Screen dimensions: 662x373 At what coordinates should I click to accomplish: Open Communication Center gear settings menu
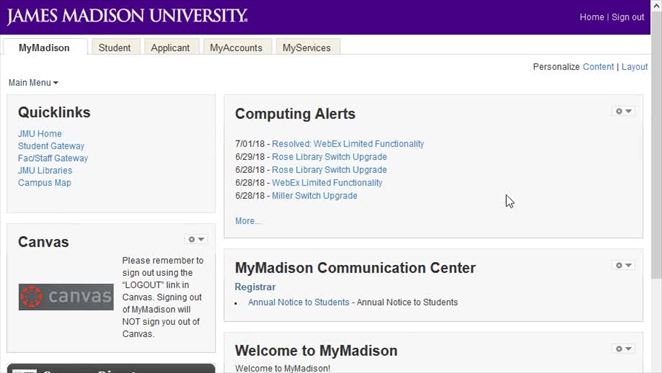(623, 265)
